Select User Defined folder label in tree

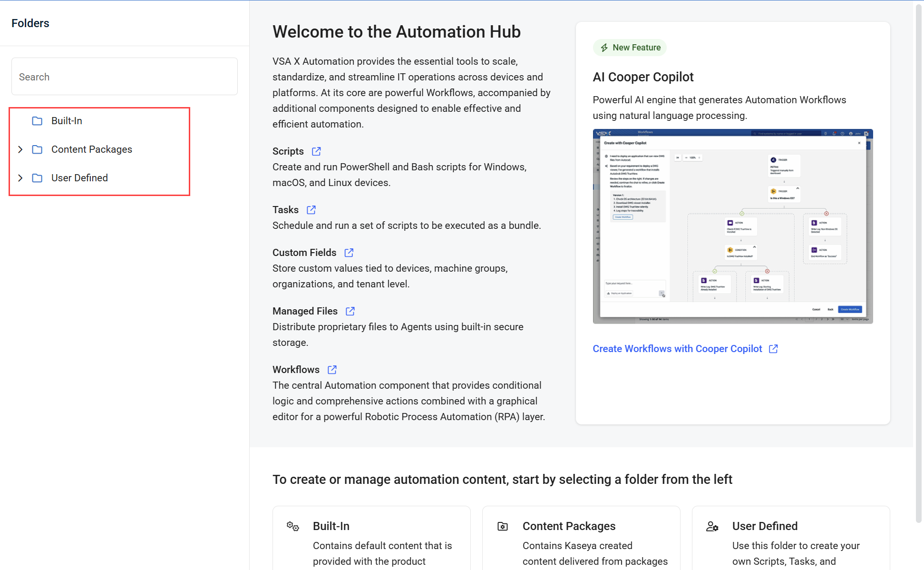point(79,178)
